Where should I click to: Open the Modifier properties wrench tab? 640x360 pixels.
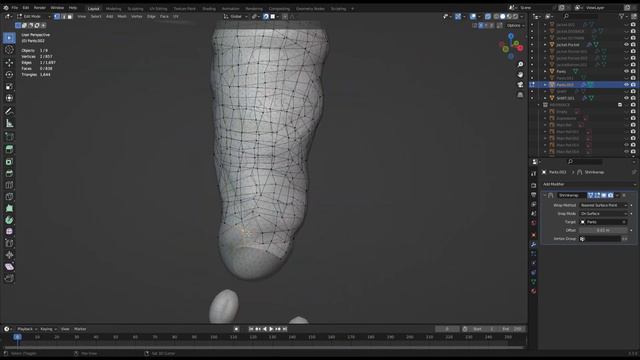533,244
